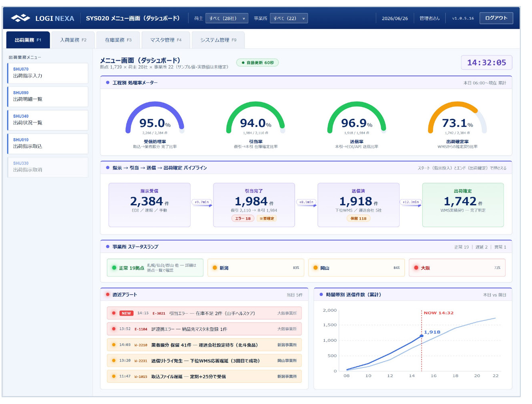The height and width of the screenshot is (404, 532).
Task: Click the 自動更新 60秒 badge
Action: pos(258,63)
